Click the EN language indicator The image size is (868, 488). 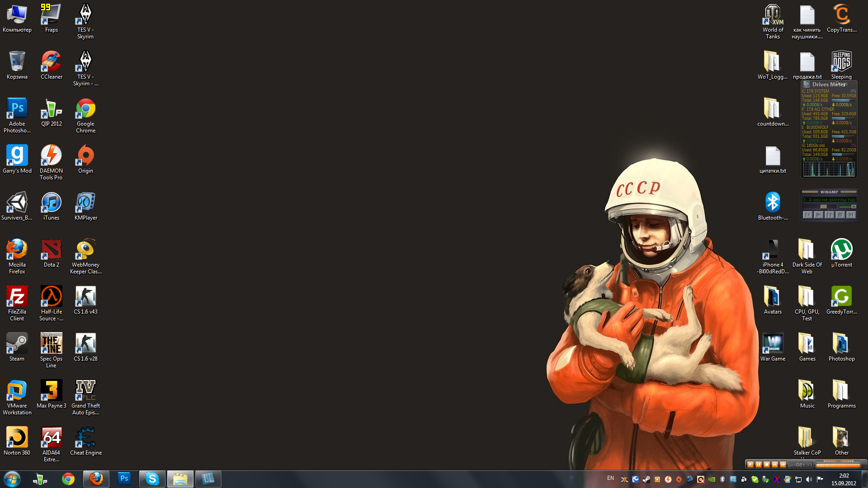pos(610,478)
